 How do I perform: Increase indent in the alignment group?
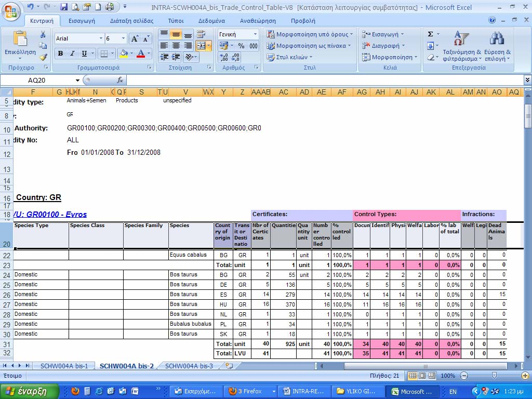(176, 57)
